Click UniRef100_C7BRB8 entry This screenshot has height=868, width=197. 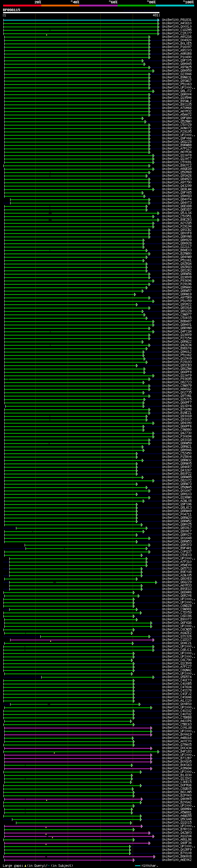tap(177, 717)
